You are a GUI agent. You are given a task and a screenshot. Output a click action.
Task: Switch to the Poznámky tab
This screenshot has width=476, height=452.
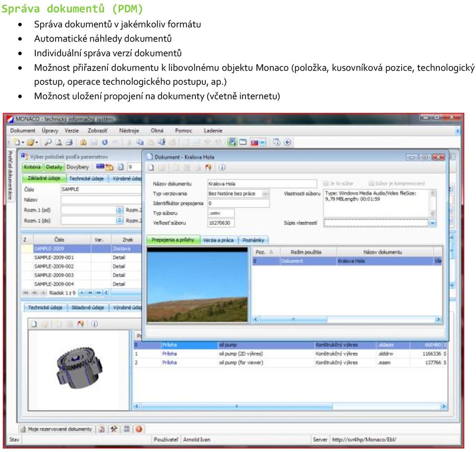[x=253, y=240]
